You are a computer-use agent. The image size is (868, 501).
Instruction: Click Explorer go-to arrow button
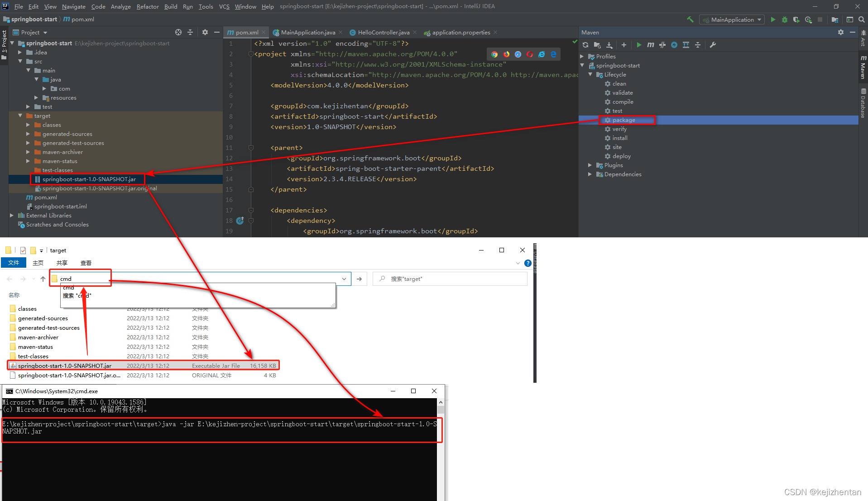(x=360, y=279)
